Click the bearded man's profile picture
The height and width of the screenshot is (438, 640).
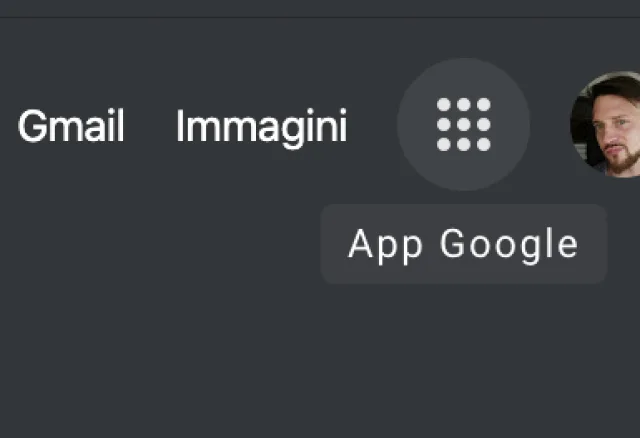point(608,125)
